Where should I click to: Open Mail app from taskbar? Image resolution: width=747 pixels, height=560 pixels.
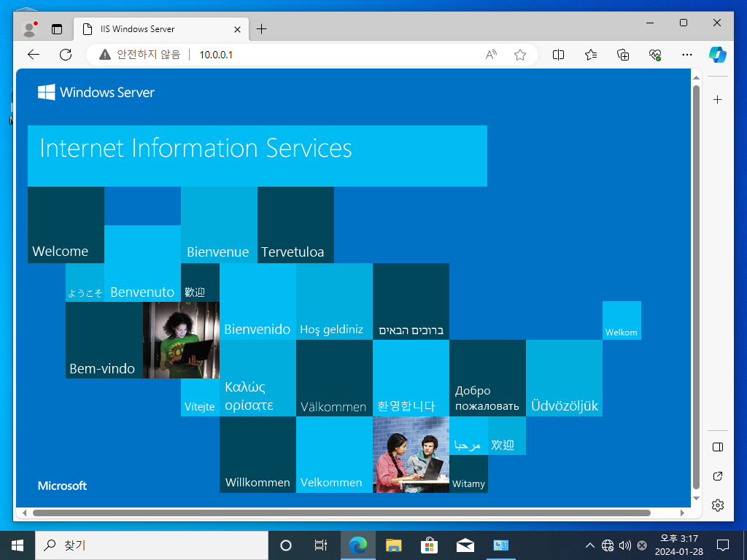[x=465, y=545]
